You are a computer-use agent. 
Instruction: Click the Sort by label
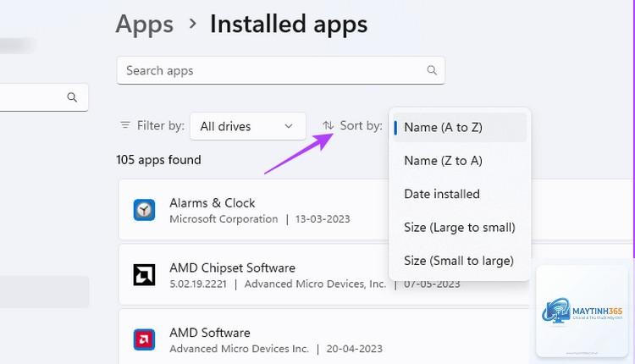(361, 125)
